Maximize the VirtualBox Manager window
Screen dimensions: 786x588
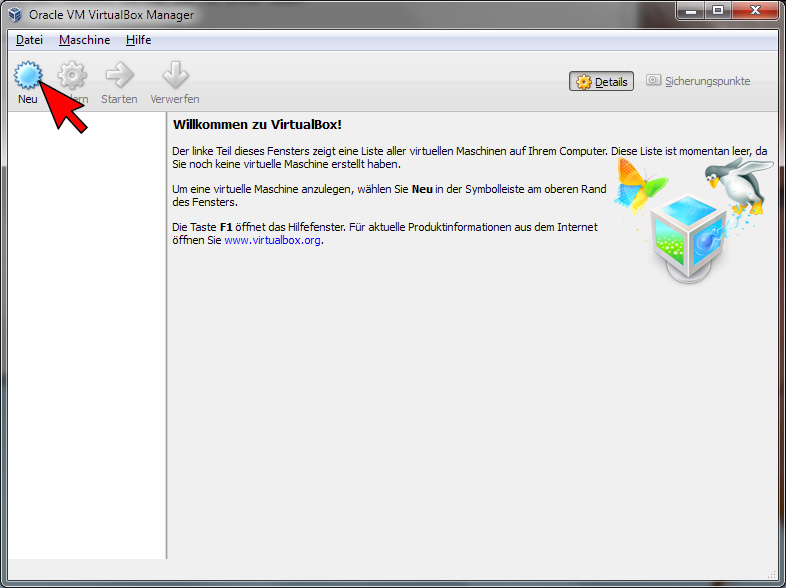click(718, 11)
